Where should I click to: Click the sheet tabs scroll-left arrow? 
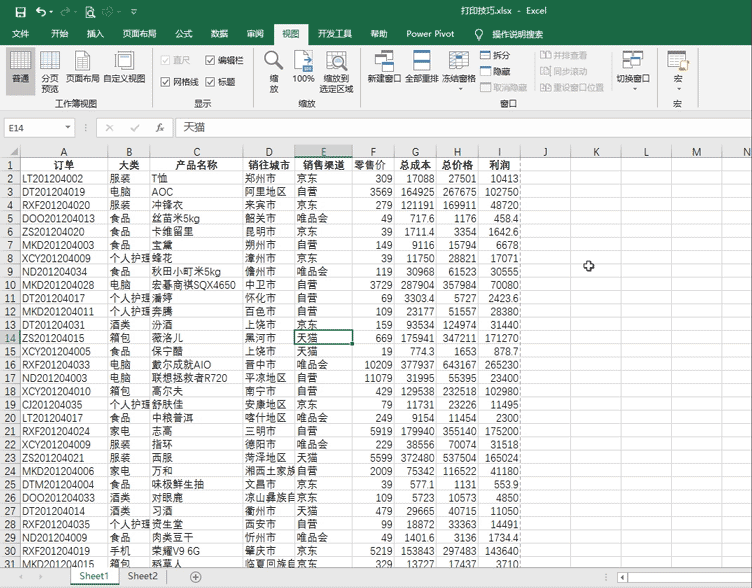(x=21, y=577)
